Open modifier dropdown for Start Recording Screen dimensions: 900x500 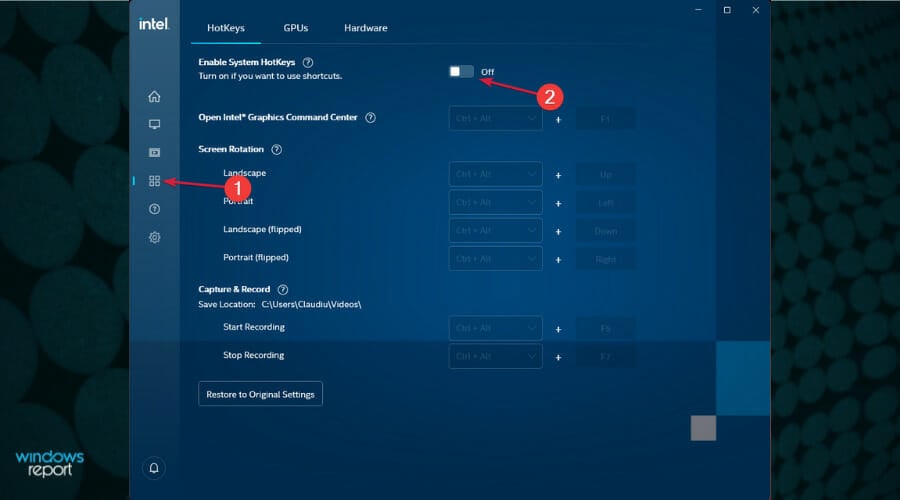click(x=495, y=328)
